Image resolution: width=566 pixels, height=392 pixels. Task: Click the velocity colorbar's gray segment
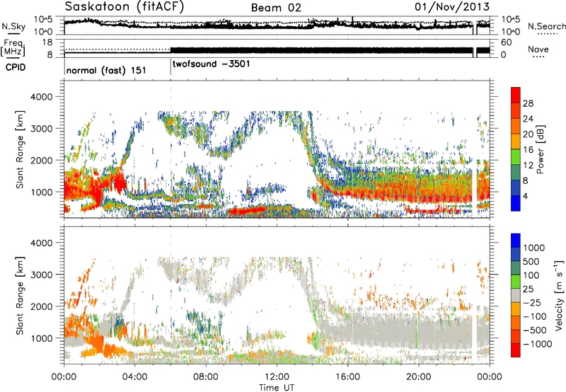point(516,295)
